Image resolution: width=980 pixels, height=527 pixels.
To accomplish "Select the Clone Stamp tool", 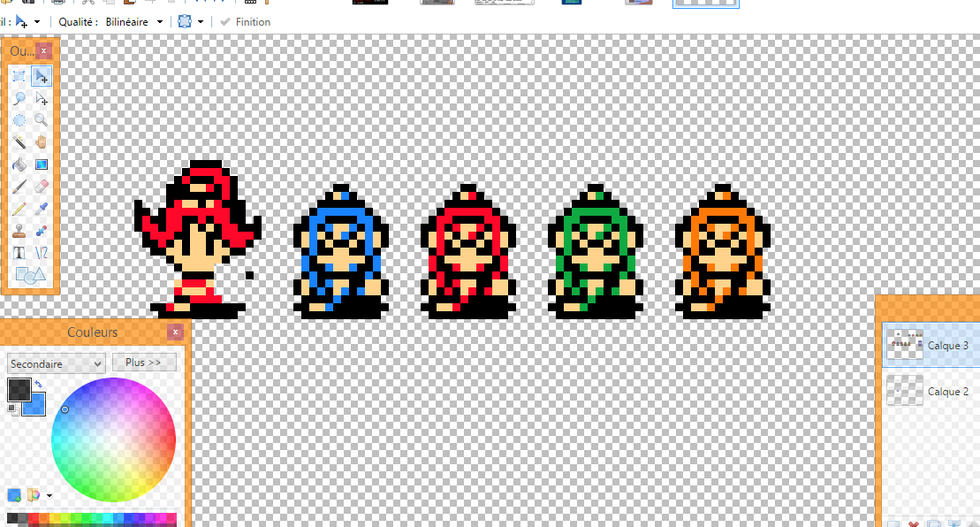I will [19, 231].
